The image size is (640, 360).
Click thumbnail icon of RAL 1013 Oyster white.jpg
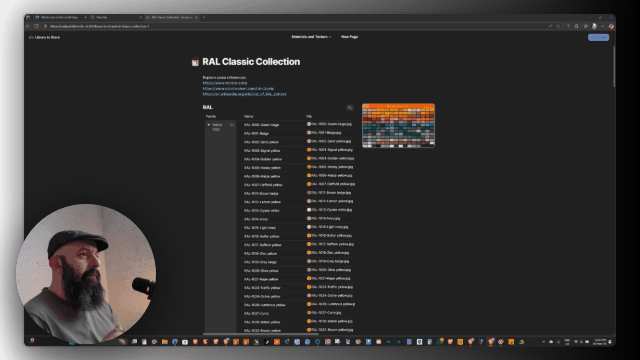309,210
